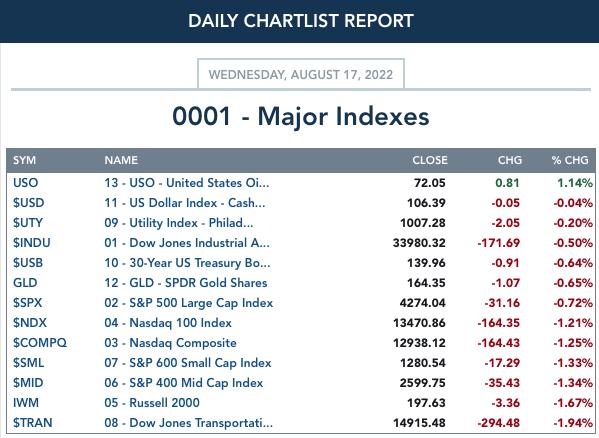
Task: Open Nasdaq 100 Index name link
Action: click(168, 323)
